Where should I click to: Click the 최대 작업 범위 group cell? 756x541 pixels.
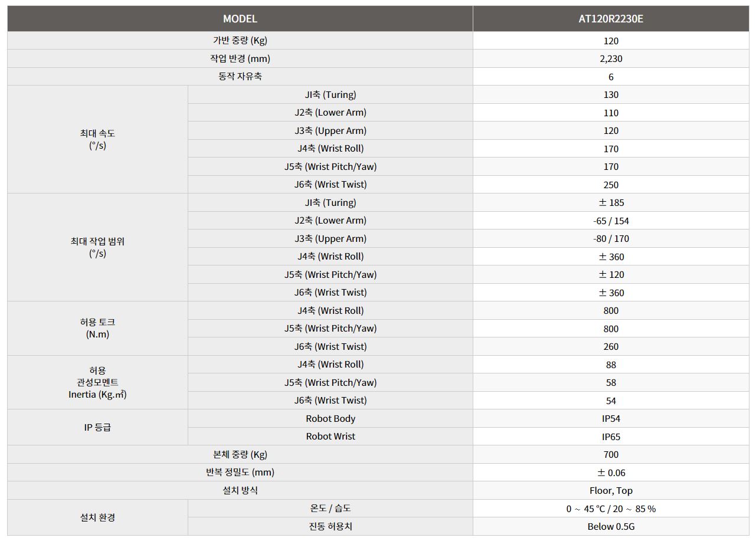(x=97, y=248)
